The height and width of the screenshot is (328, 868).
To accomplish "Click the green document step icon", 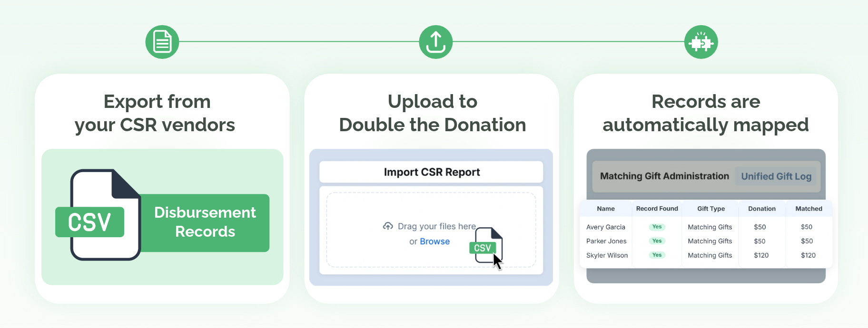I will coord(162,42).
